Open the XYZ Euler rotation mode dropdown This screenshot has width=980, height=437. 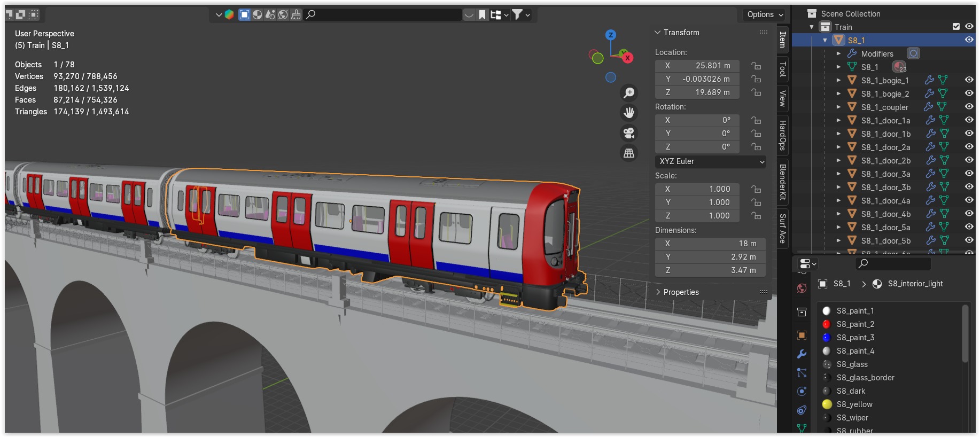pyautogui.click(x=711, y=161)
